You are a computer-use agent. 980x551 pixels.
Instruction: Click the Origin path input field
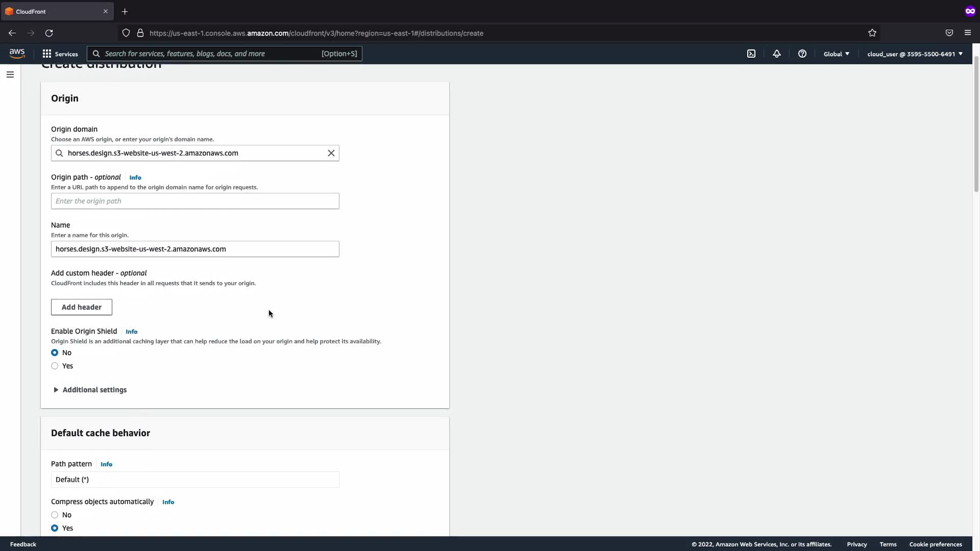pos(195,201)
